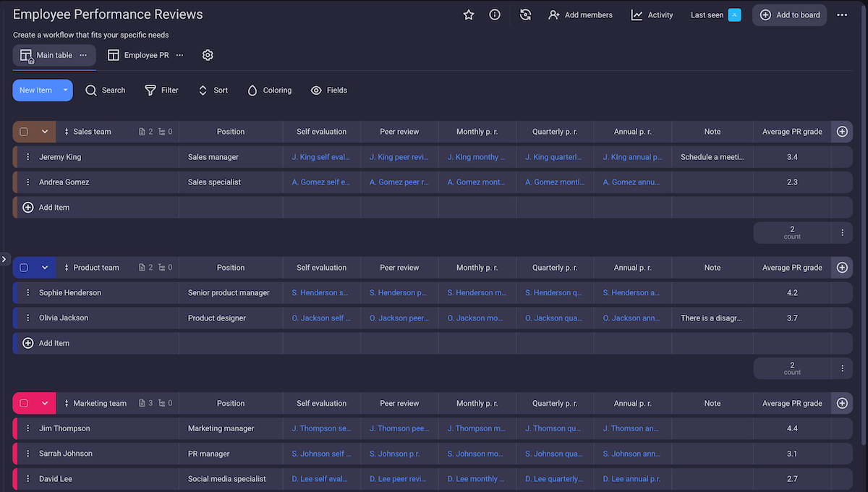Open the New Item dropdown arrow

click(x=66, y=90)
